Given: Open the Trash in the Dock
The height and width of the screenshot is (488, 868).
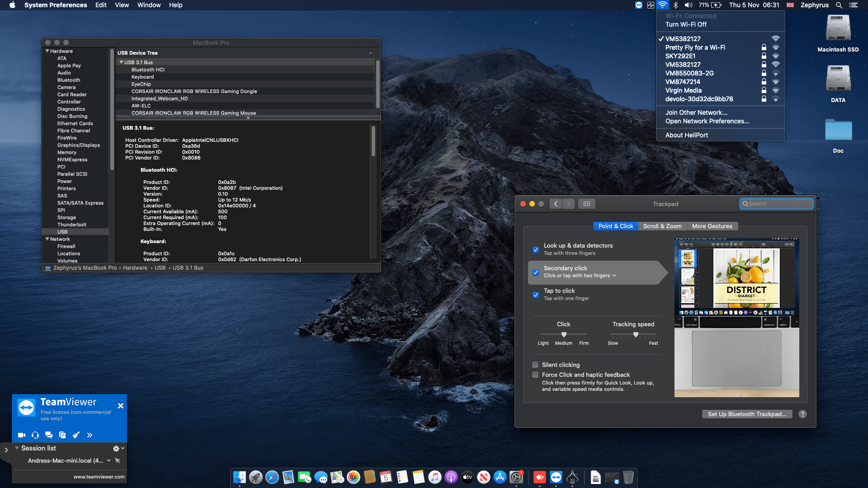Looking at the screenshot, I should tap(628, 477).
